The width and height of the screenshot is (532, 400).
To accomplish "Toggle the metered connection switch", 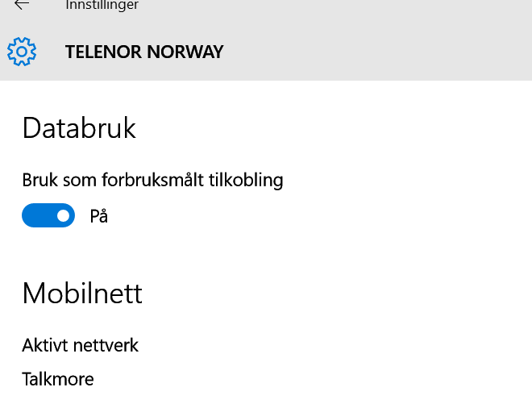I will [x=48, y=215].
